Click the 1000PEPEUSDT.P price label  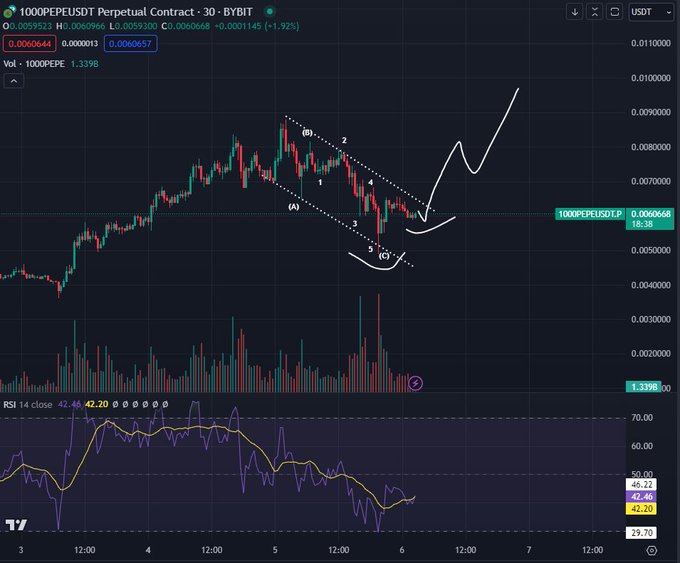pyautogui.click(x=590, y=214)
